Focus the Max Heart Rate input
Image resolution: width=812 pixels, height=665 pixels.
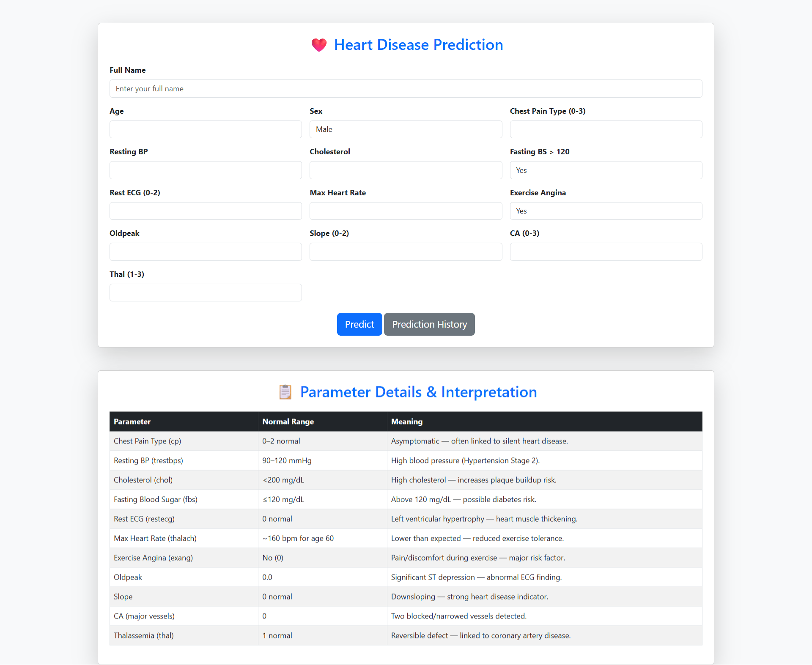[406, 211]
